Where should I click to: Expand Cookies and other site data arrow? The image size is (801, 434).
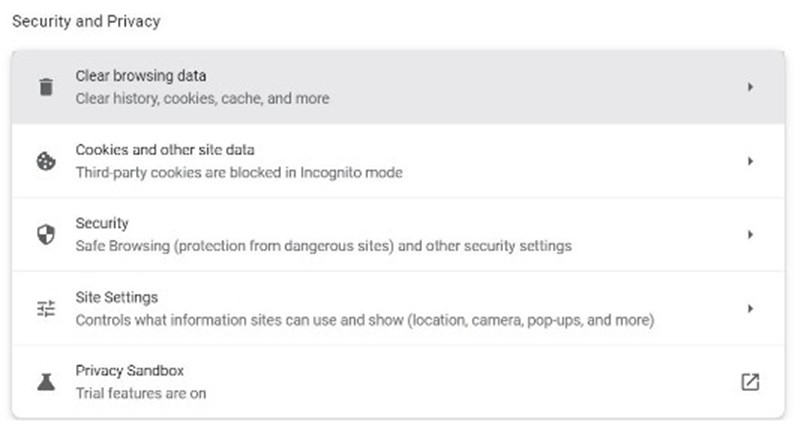tap(750, 161)
